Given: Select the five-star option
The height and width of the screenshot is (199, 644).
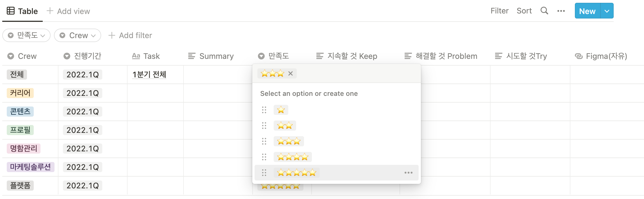Looking at the screenshot, I should click(x=297, y=173).
